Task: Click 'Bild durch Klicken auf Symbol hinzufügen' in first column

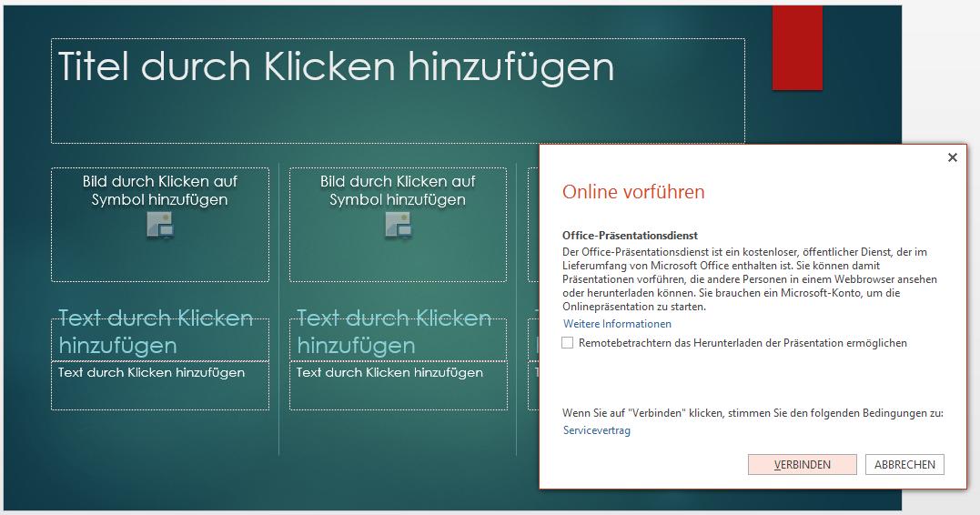Action: pyautogui.click(x=160, y=191)
